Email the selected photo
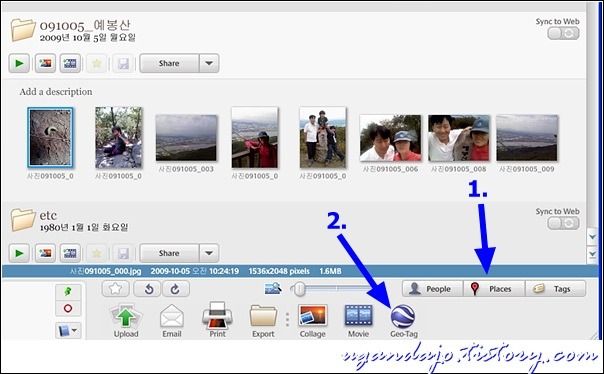The height and width of the screenshot is (374, 604). click(172, 320)
